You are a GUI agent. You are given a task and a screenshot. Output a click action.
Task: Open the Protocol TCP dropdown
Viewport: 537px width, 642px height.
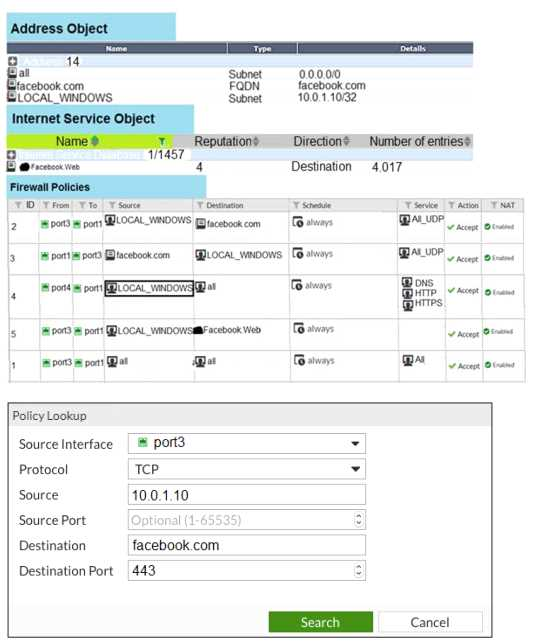(x=246, y=469)
